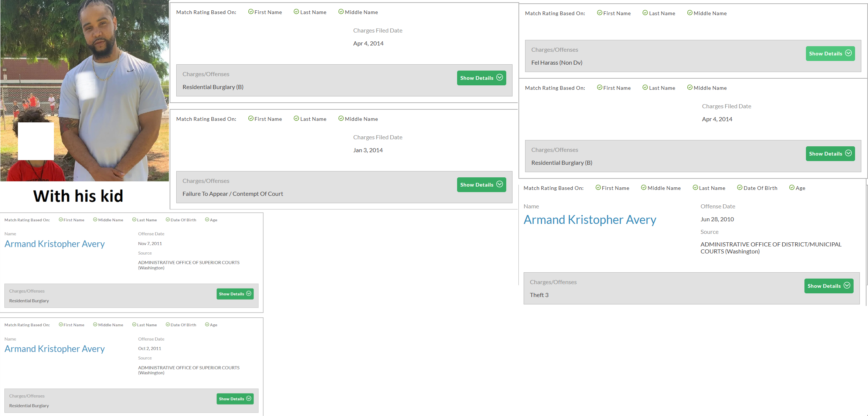Click the photo of the man with his kid
Screen dimensions: 868x416
pos(85,91)
